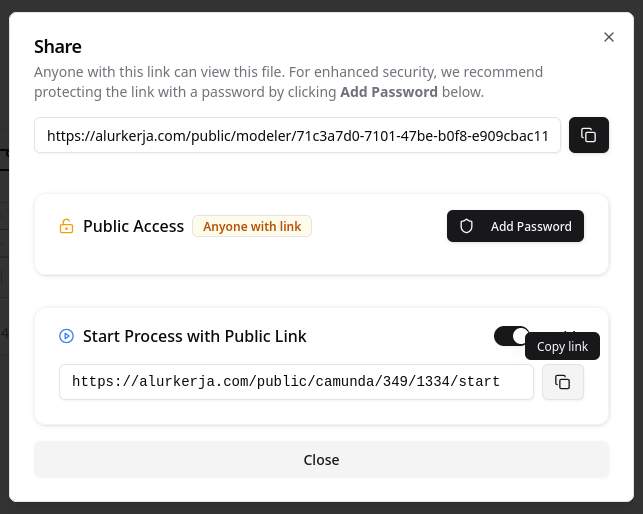Dismiss the Share dialog with the X icon

coord(609,37)
